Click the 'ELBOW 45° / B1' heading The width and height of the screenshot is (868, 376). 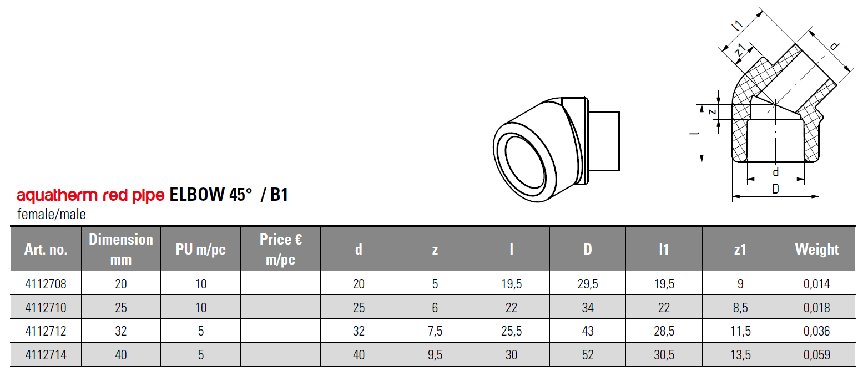click(x=228, y=195)
